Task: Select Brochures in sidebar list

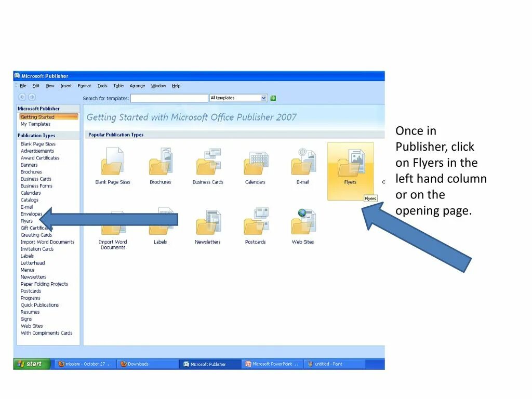Action: pos(31,172)
